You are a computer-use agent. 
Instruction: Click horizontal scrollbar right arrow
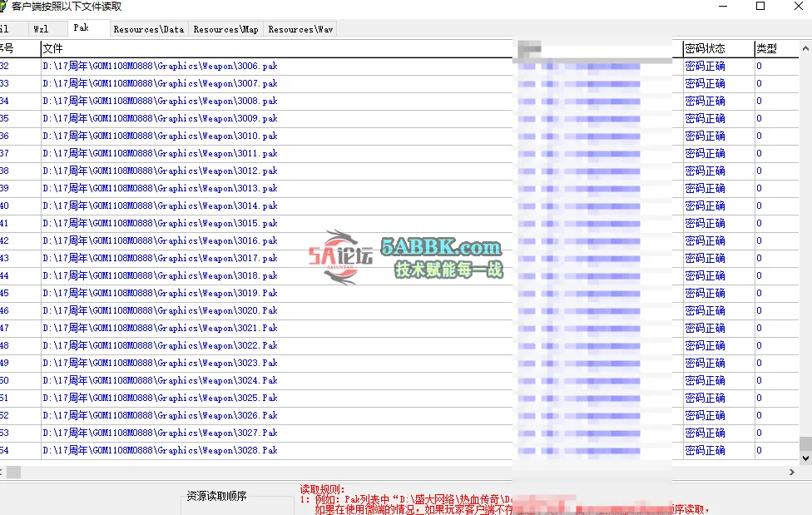coord(791,472)
